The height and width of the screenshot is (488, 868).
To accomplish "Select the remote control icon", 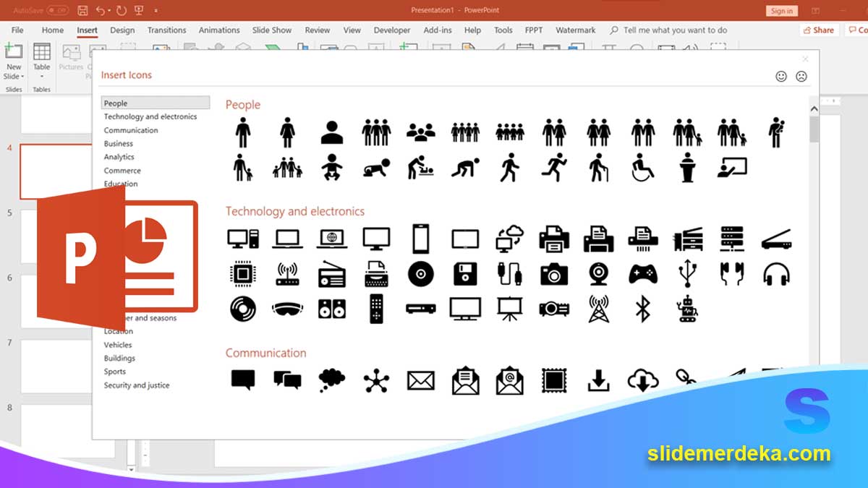I will pyautogui.click(x=376, y=309).
